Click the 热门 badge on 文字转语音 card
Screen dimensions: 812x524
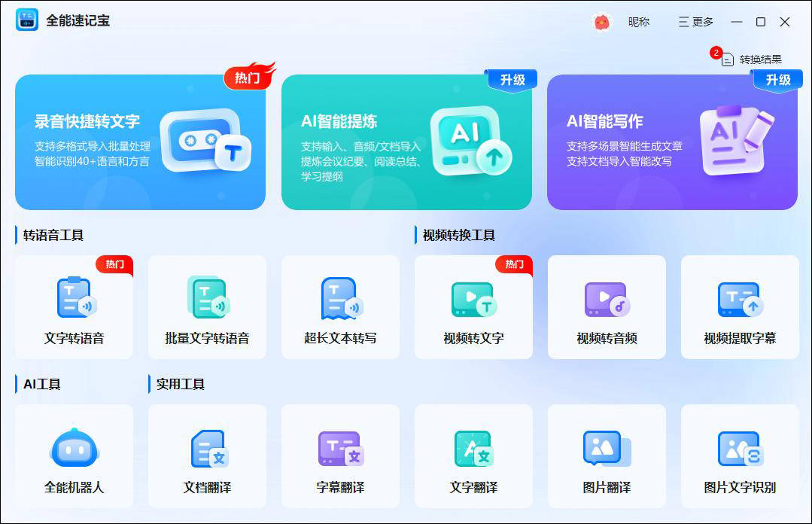tap(114, 265)
